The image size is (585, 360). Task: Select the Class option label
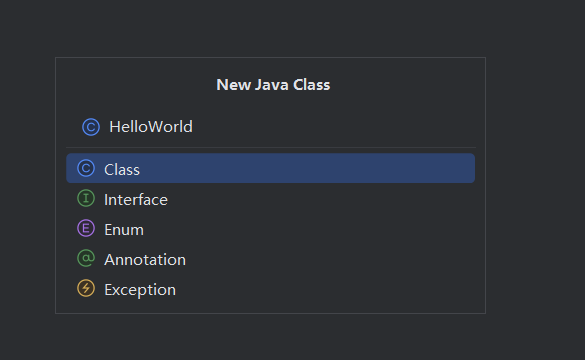click(122, 170)
